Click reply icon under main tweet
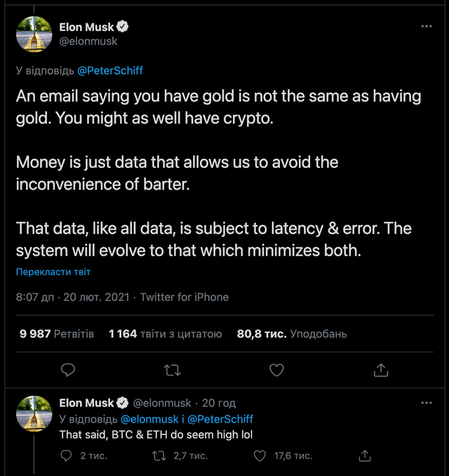The image size is (449, 476). pos(68,369)
